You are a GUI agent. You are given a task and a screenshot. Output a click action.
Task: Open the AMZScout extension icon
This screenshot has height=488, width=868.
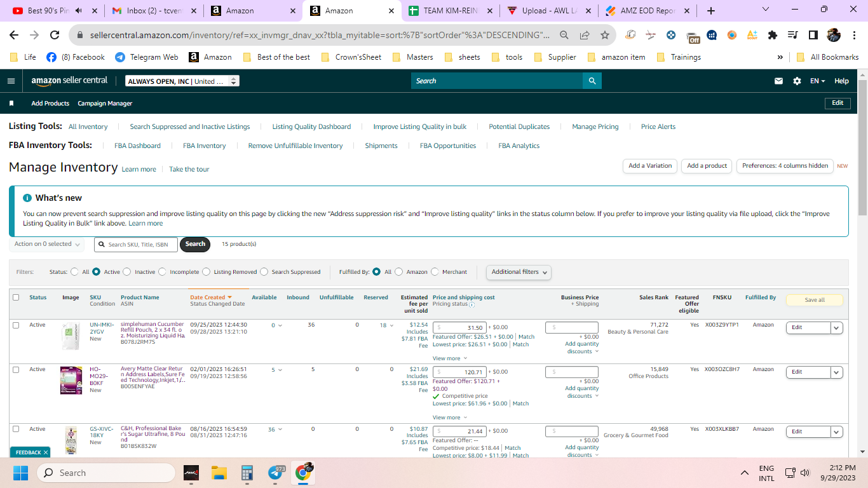(x=752, y=36)
